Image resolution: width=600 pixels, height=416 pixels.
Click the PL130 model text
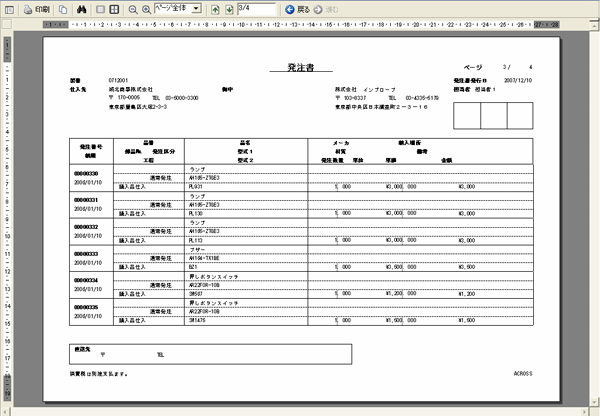196,213
